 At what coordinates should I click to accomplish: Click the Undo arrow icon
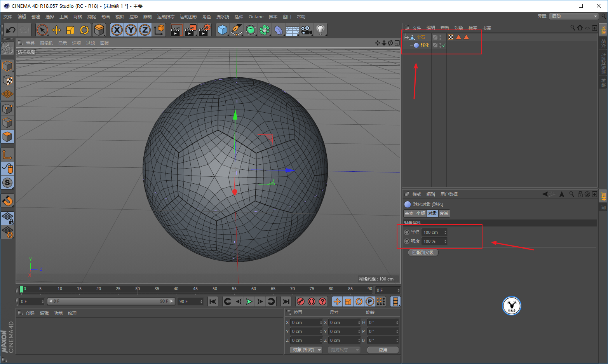pos(10,30)
